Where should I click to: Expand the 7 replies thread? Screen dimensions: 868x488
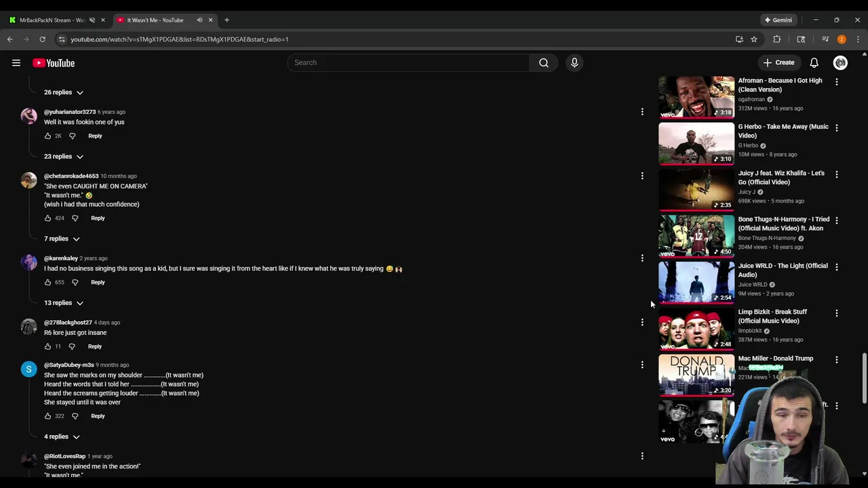62,239
